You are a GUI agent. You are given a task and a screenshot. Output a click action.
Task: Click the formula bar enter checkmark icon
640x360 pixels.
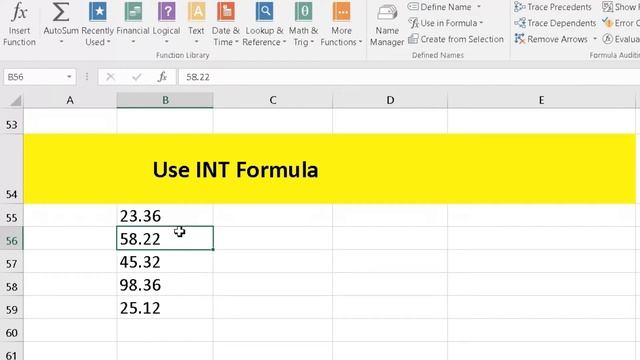137,77
